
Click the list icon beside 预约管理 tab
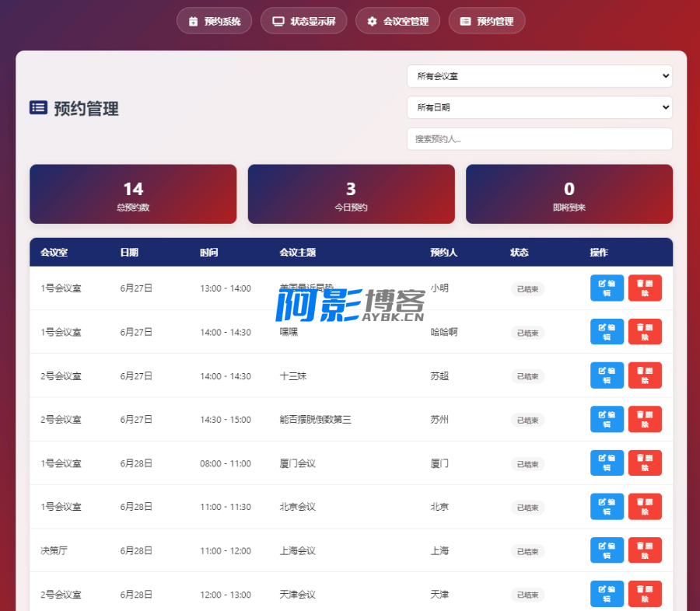[x=465, y=22]
